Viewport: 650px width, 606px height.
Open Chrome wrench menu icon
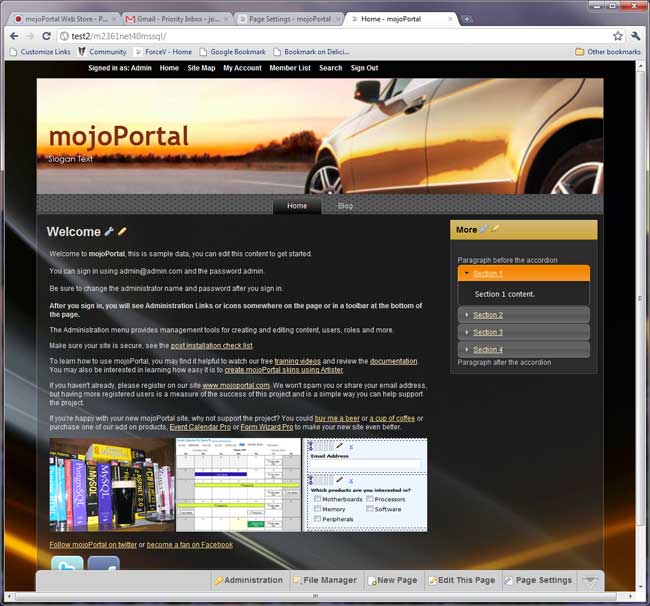[x=635, y=36]
